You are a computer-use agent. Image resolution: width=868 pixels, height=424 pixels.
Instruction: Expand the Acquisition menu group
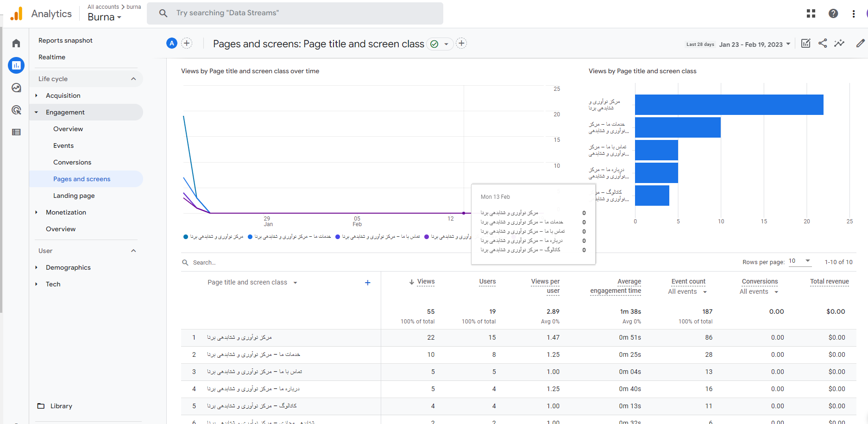(x=63, y=95)
